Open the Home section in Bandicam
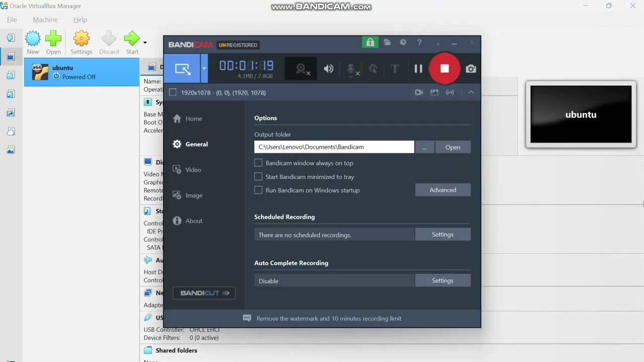644x362 pixels. (x=187, y=119)
